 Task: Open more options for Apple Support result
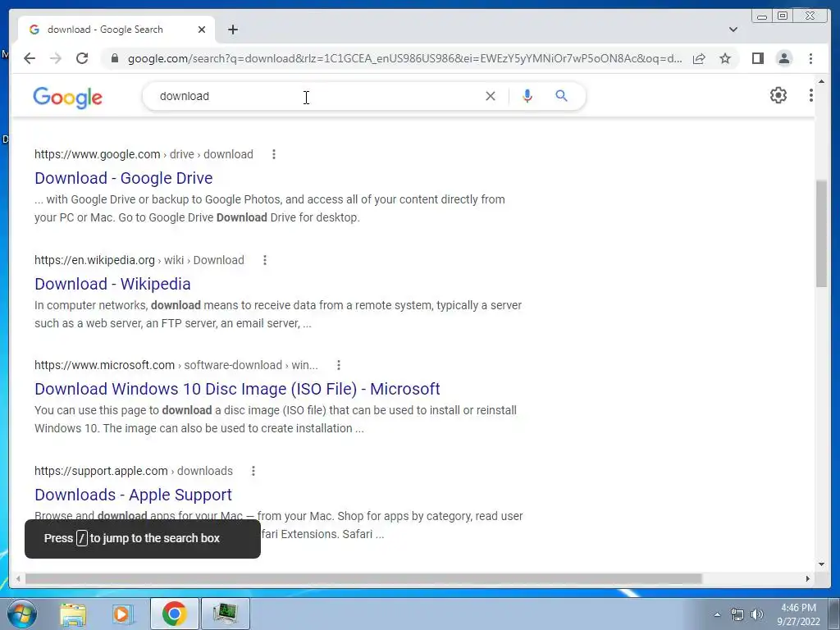[x=253, y=471]
